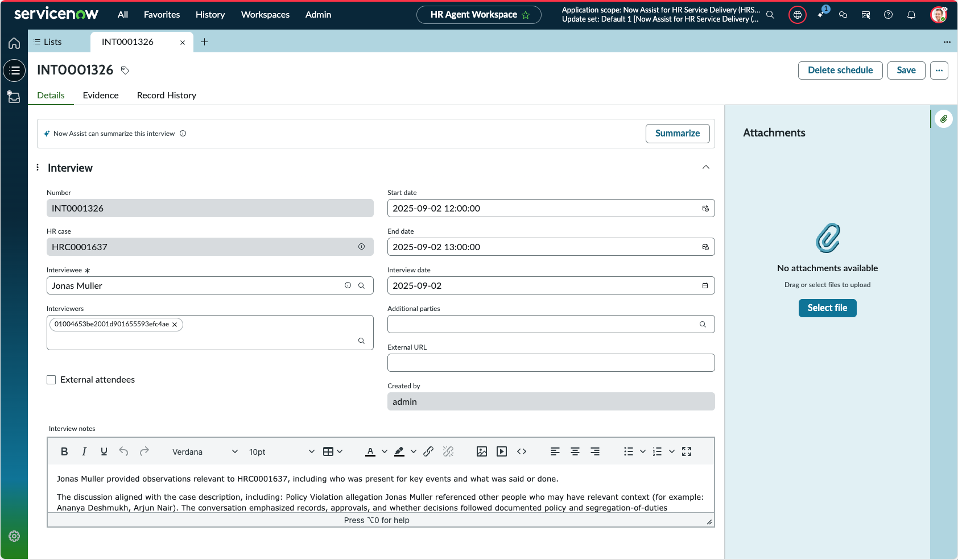
Task: Align text right in notes editor
Action: [x=595, y=451]
